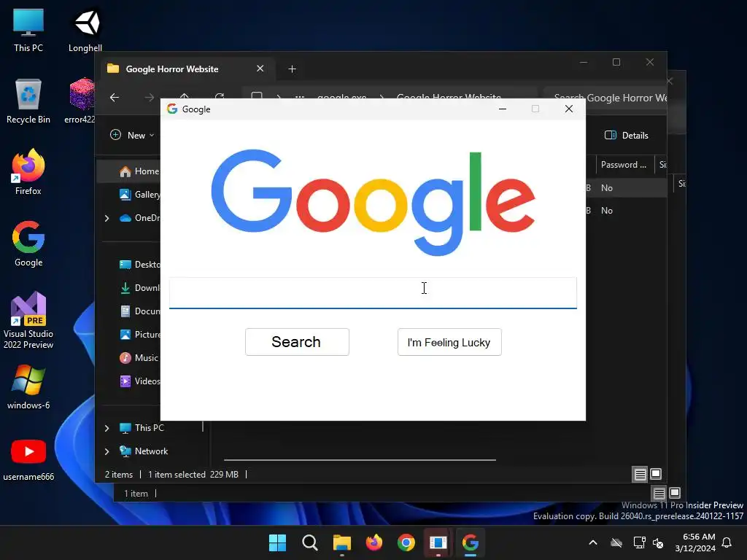
Task: Click the Windows Start button on taskbar
Action: [x=277, y=542]
